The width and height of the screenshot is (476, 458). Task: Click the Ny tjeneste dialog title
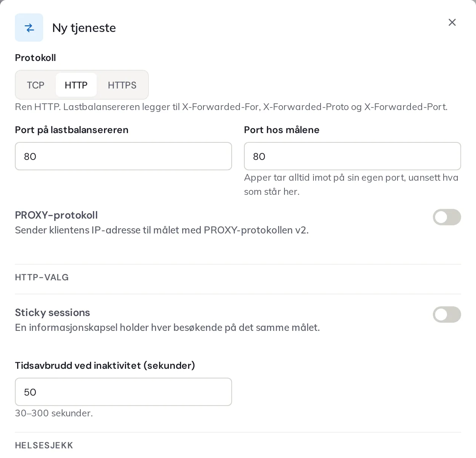(x=84, y=28)
